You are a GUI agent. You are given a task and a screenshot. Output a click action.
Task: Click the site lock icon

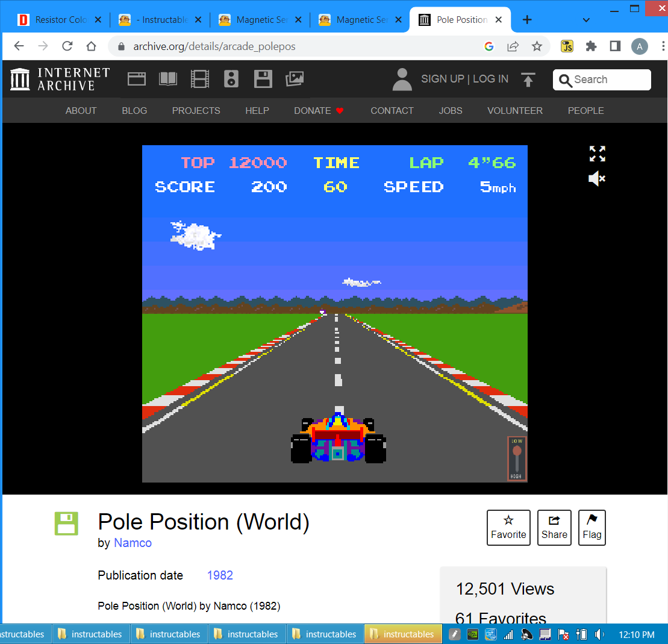[122, 46]
